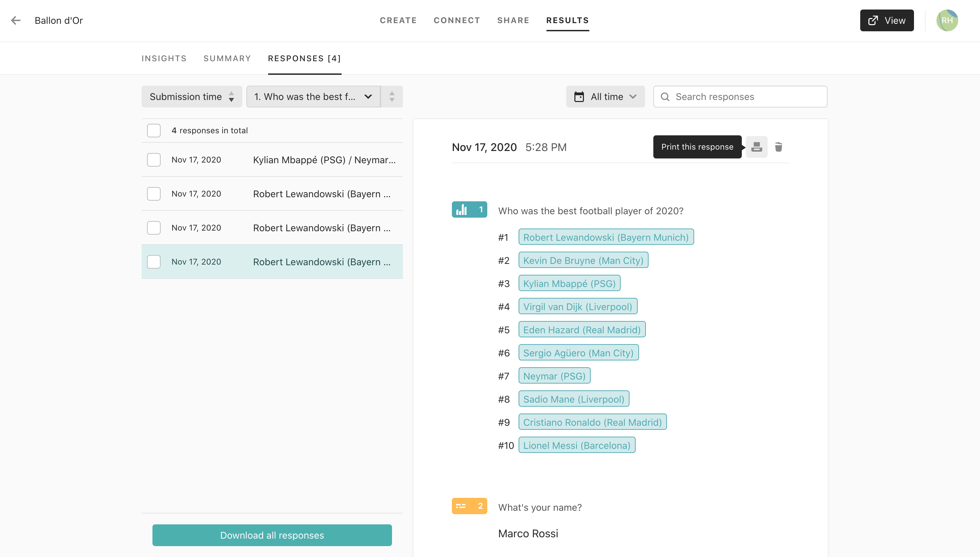
Task: Open the Results tab
Action: point(567,20)
